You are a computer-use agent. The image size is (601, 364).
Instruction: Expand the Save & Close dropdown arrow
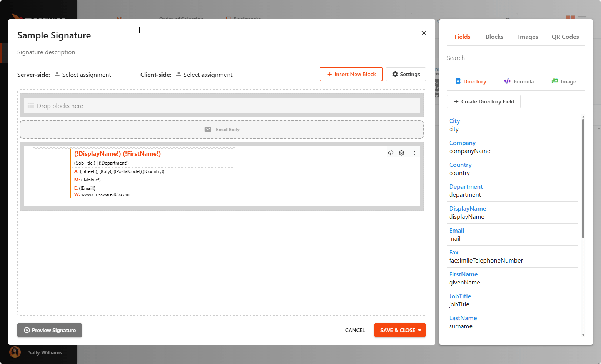point(420,331)
